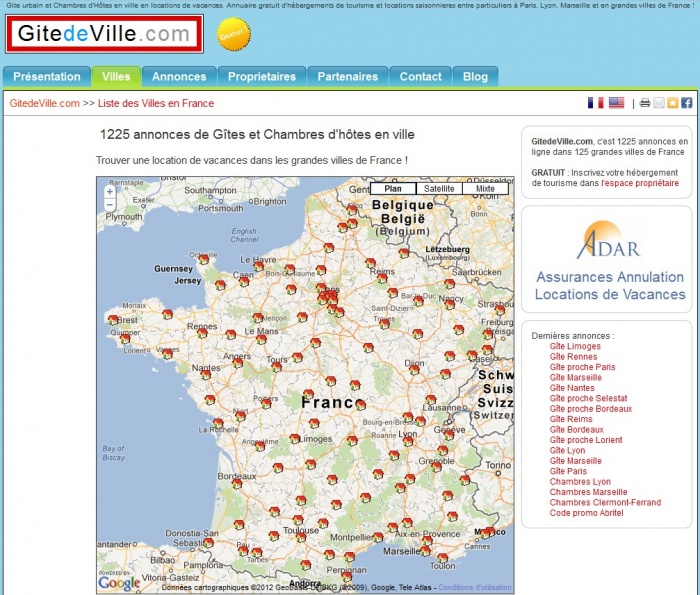This screenshot has width=700, height=595.
Task: Click the house marker at Nantes
Action: point(206,374)
